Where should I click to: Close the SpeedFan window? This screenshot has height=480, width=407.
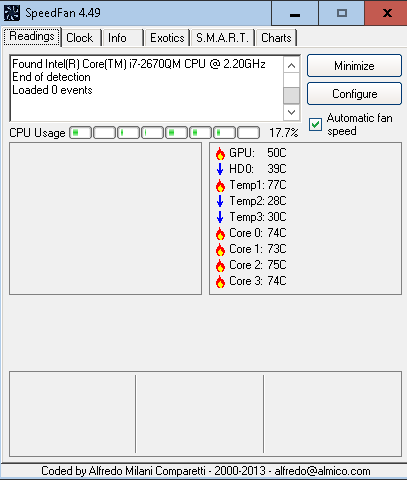pos(386,13)
